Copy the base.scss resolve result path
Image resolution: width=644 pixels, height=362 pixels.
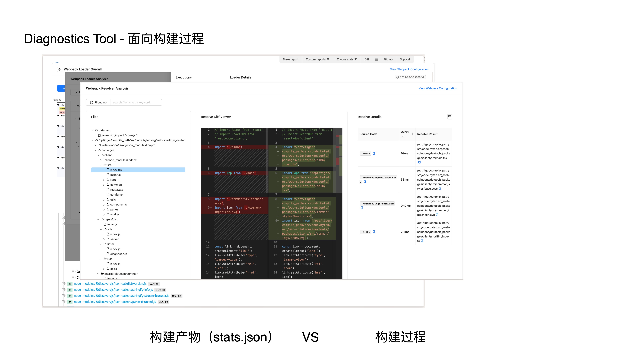(x=440, y=189)
